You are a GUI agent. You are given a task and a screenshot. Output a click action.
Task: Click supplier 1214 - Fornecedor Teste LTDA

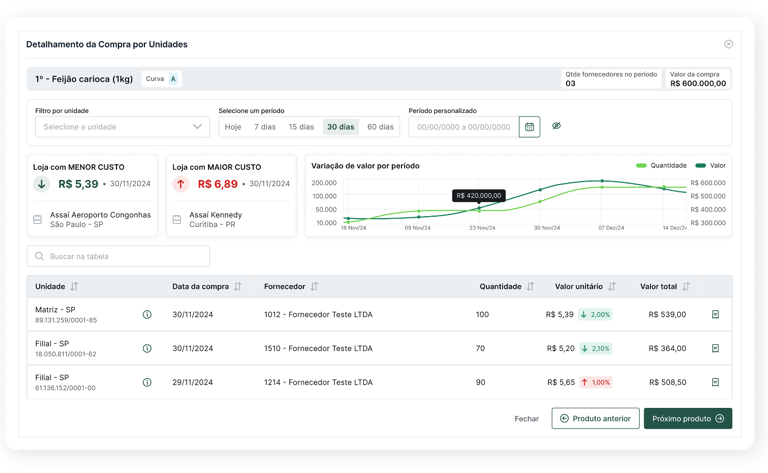(x=318, y=382)
